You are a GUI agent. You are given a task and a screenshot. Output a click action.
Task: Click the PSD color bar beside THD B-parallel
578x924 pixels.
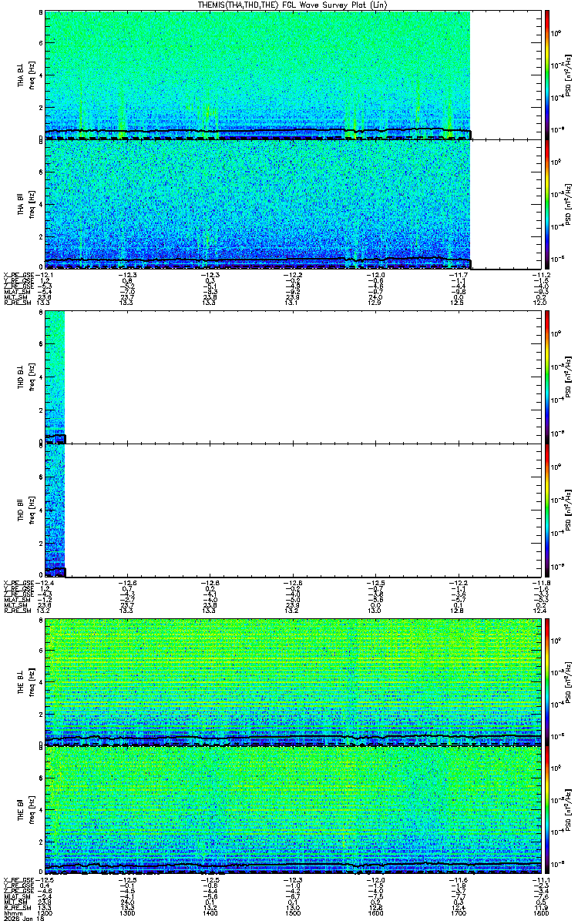pyautogui.click(x=547, y=510)
